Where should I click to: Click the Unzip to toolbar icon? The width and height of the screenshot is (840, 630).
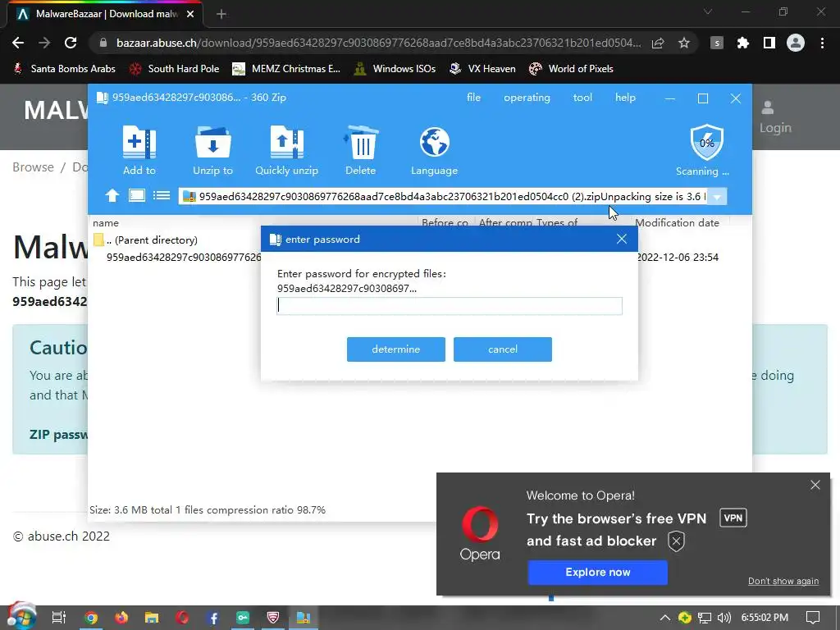pos(212,150)
